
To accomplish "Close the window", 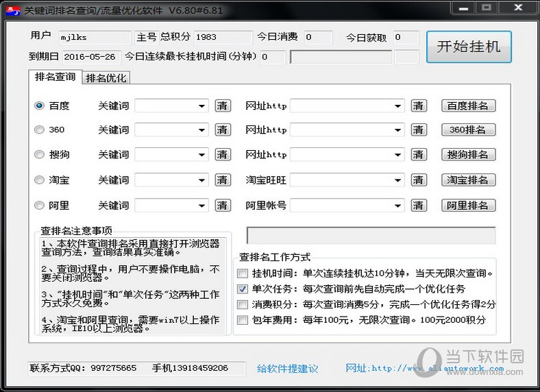I will [x=518, y=8].
